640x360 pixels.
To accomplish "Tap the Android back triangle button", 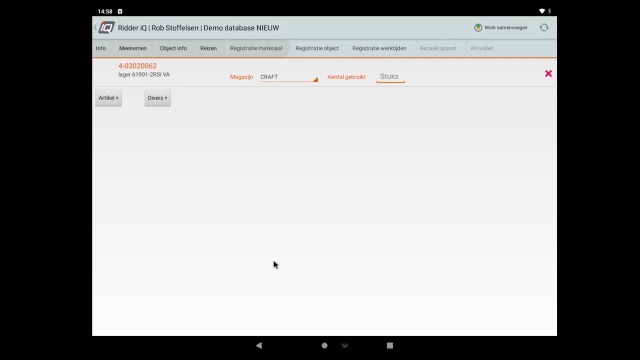I will 259,345.
